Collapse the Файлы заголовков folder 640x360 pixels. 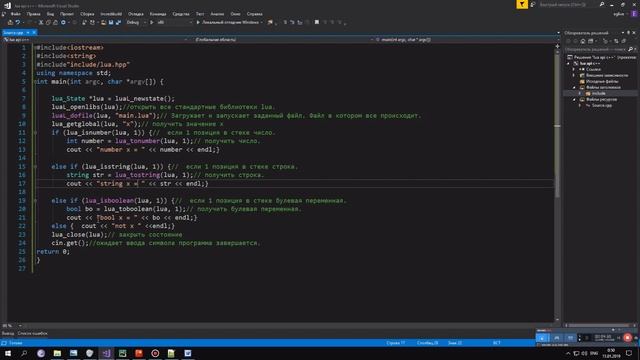click(574, 87)
